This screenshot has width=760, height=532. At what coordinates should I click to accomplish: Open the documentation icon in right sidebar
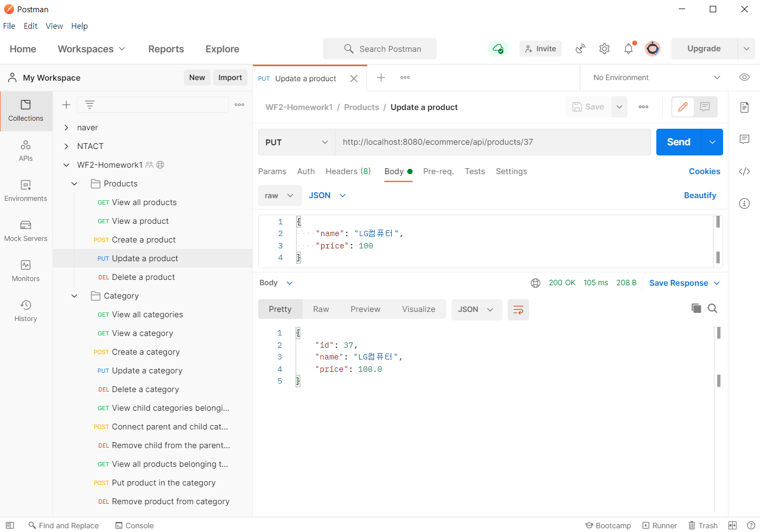(x=745, y=107)
